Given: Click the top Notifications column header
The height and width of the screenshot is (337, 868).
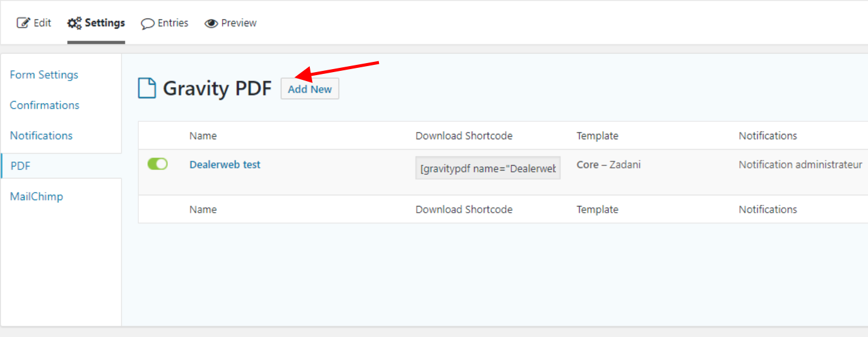Looking at the screenshot, I should pyautogui.click(x=768, y=136).
